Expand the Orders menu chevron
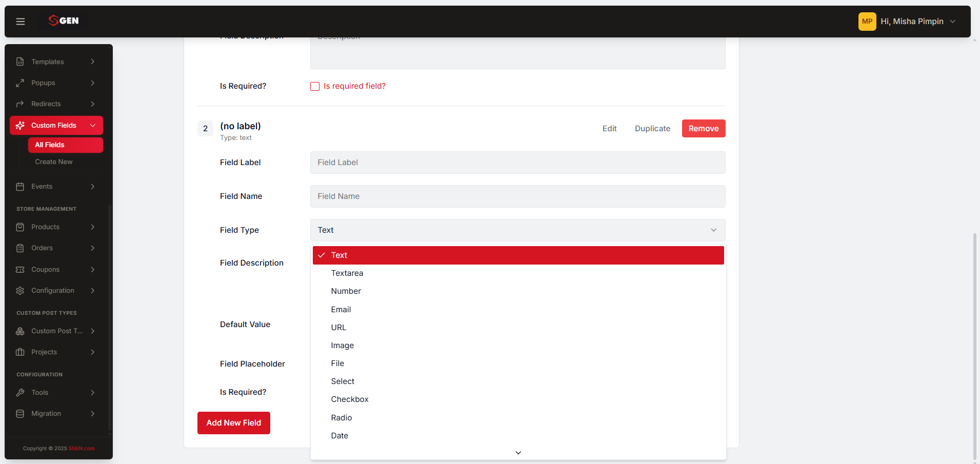This screenshot has width=980, height=464. point(93,248)
